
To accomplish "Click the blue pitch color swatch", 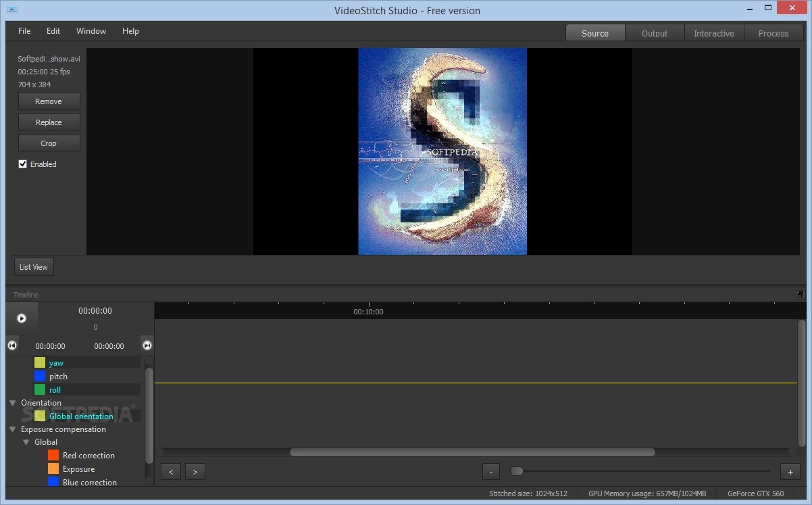I will tap(40, 377).
